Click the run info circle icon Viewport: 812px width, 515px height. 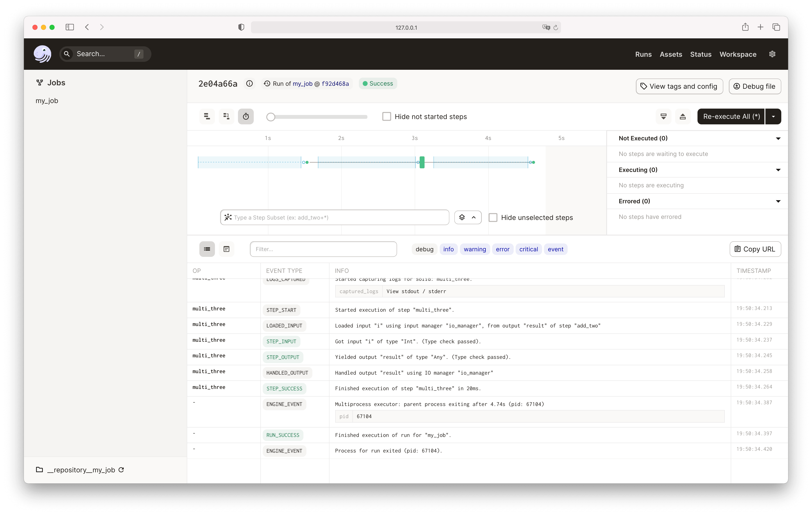tap(249, 83)
